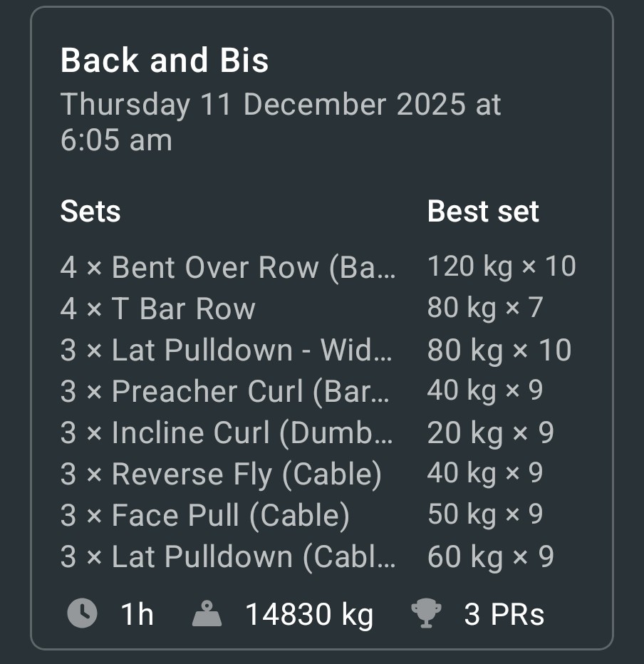Viewport: 644px width, 664px height.
Task: Click the 120 kg × 10 best set
Action: tap(502, 266)
